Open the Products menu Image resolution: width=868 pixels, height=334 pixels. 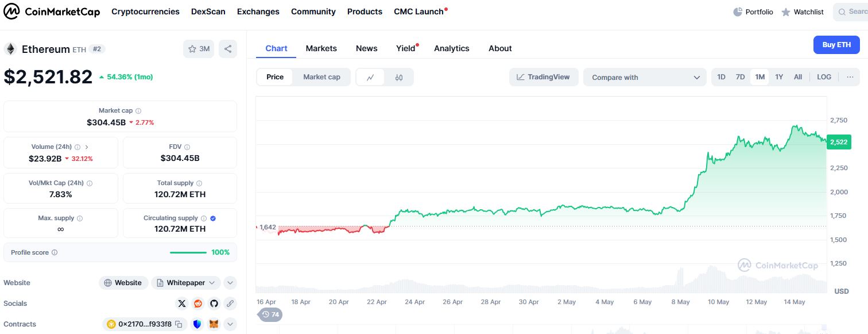(x=365, y=11)
